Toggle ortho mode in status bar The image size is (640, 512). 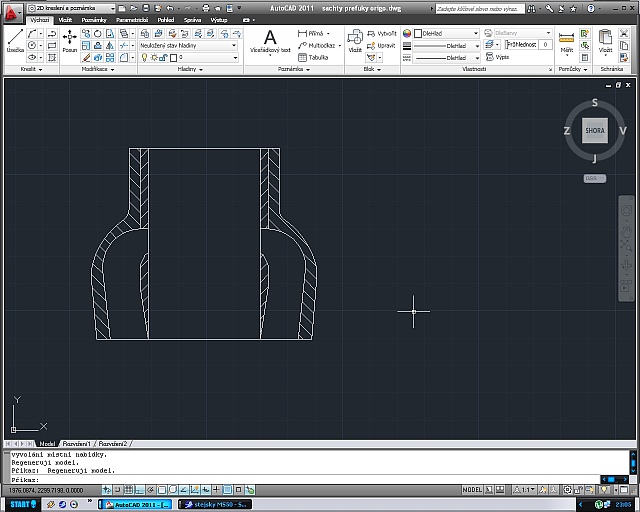coord(140,490)
